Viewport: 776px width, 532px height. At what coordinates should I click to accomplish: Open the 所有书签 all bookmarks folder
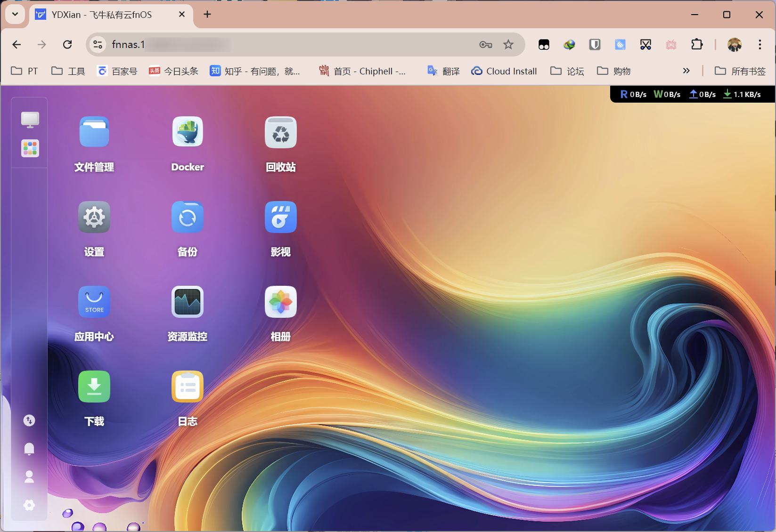pos(740,71)
